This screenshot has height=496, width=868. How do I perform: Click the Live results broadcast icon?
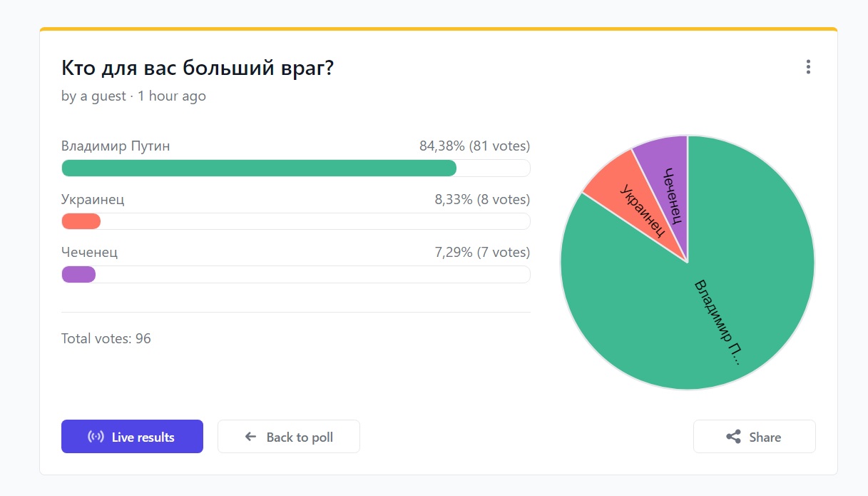(96, 437)
